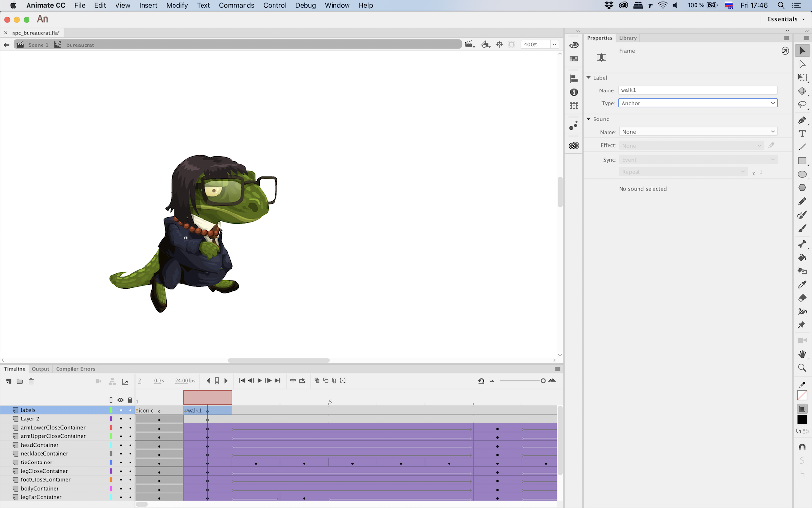The height and width of the screenshot is (508, 812).
Task: Switch to the Library tab
Action: tap(627, 38)
